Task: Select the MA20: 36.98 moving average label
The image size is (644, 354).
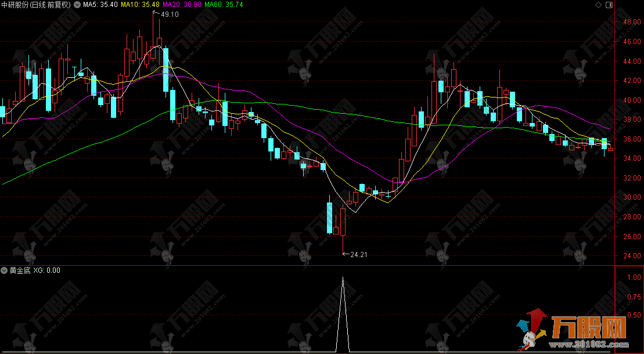Action: pos(182,5)
